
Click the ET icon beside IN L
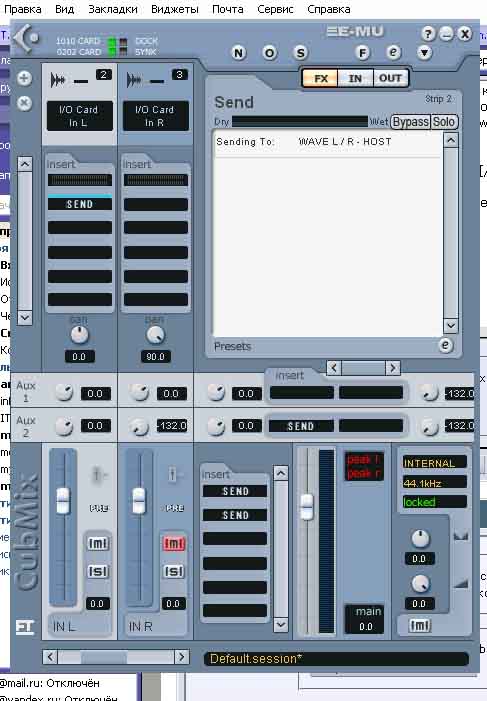25,627
